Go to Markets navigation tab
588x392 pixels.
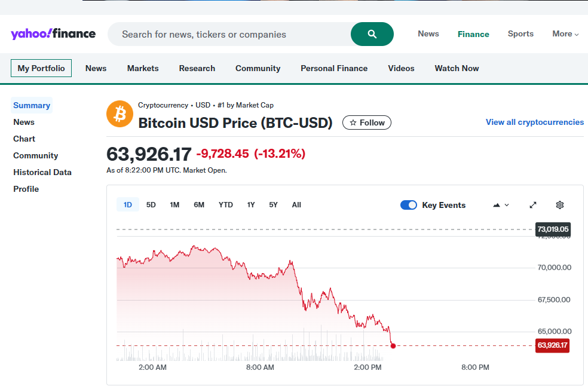coord(143,68)
